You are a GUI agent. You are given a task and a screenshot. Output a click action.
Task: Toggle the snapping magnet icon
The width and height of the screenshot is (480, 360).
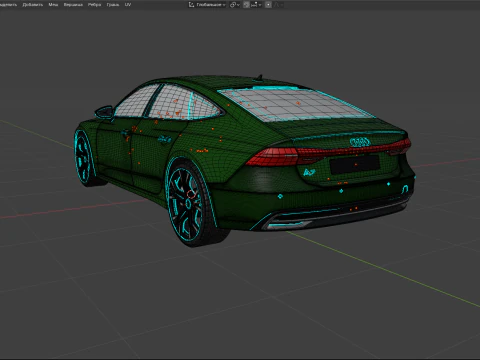246,5
